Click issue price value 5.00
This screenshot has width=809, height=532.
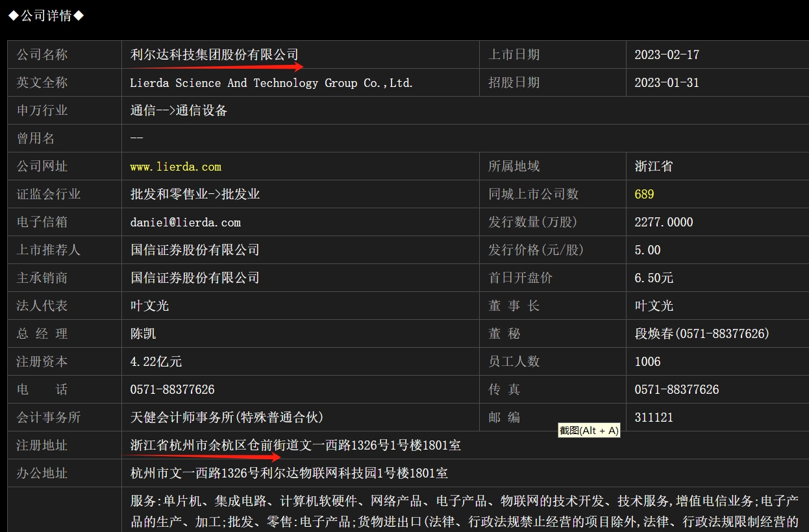coord(647,250)
